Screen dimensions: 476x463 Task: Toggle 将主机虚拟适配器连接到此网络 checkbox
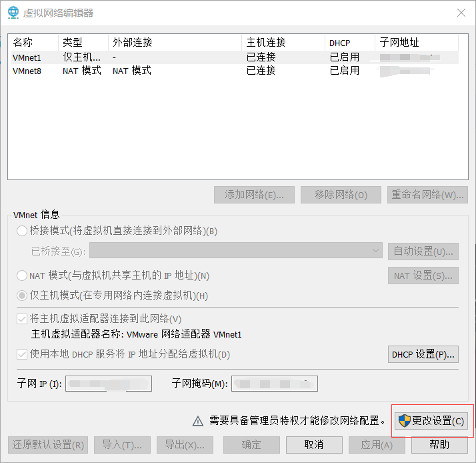pyautogui.click(x=22, y=319)
